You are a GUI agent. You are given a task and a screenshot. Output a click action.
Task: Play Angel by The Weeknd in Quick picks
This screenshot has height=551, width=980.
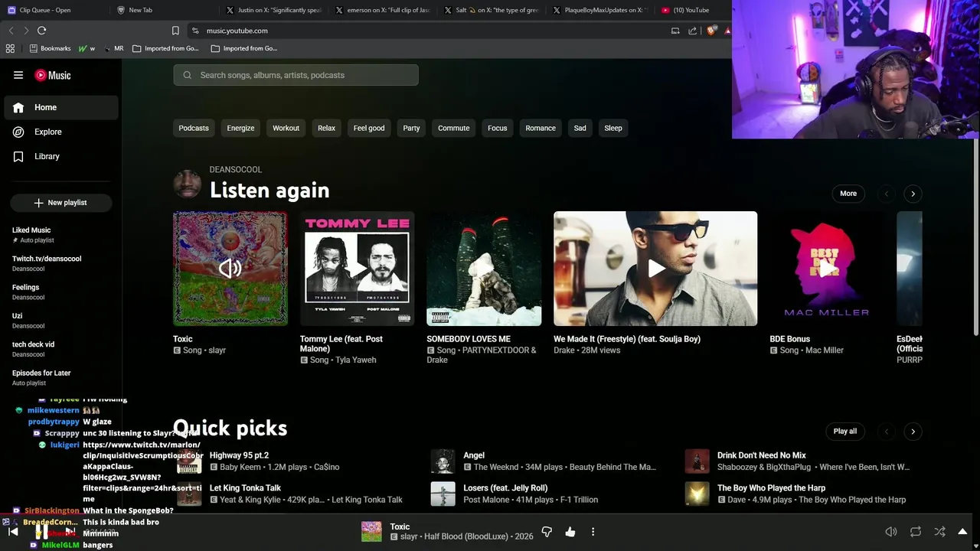443,461
